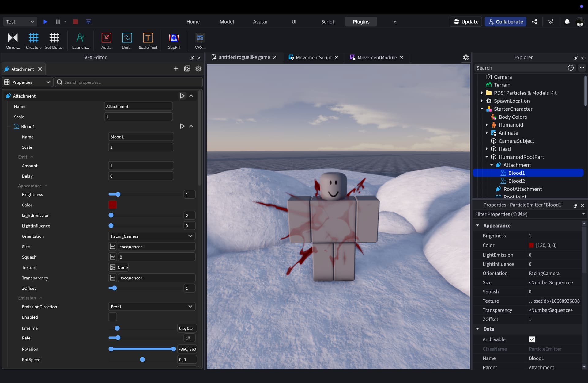Viewport: 588px width, 383px height.
Task: Open the Orientation FacingCamera dropdown
Action: pyautogui.click(x=152, y=236)
